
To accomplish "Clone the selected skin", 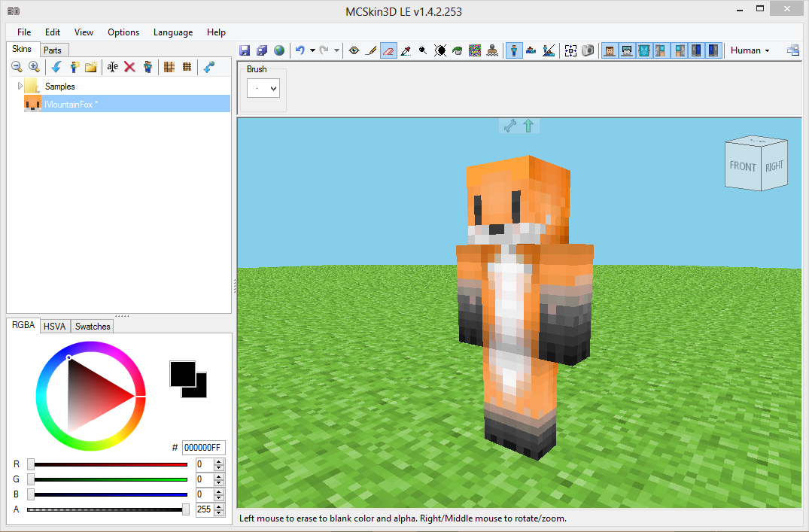I will [x=148, y=66].
